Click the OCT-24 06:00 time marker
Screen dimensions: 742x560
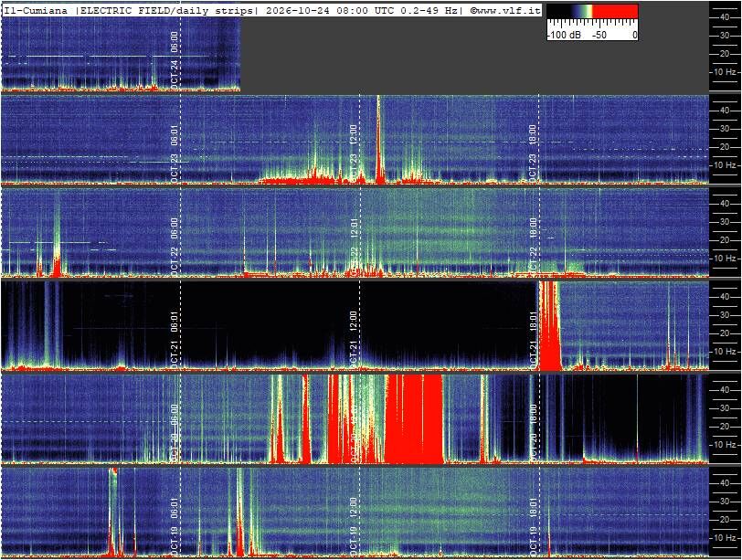(x=175, y=60)
